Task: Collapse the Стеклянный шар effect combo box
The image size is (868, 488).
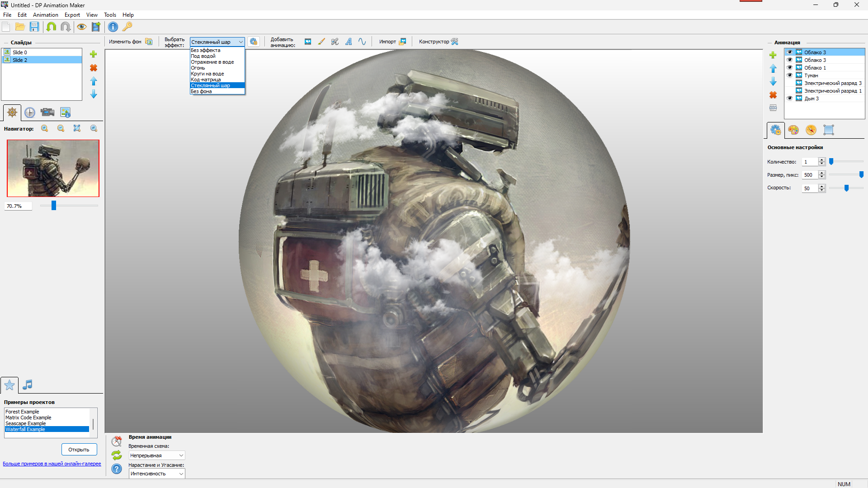Action: point(241,42)
